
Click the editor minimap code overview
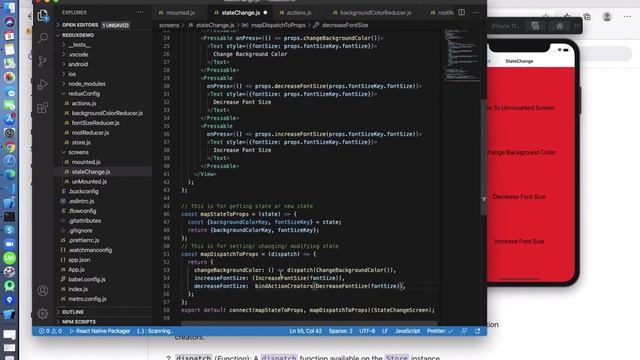pyautogui.click(x=462, y=55)
